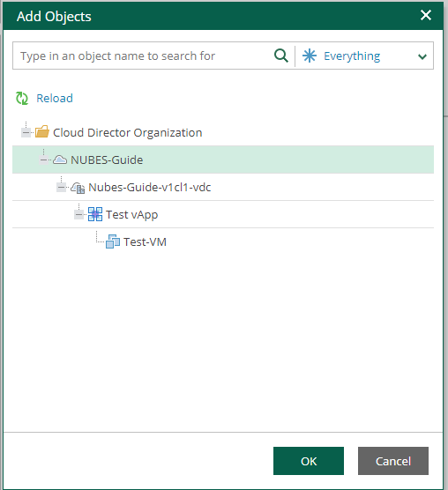
Task: Click the blue asterisk Everything icon
Action: [x=310, y=56]
